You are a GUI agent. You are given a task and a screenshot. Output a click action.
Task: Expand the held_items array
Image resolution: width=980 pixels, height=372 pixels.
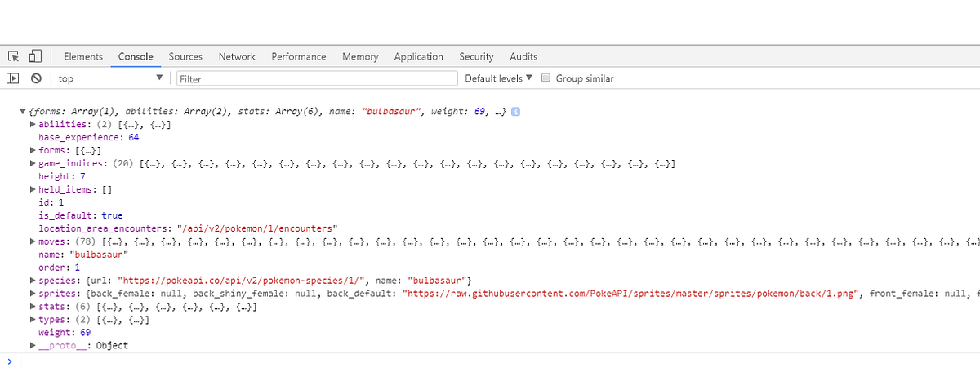(32, 189)
